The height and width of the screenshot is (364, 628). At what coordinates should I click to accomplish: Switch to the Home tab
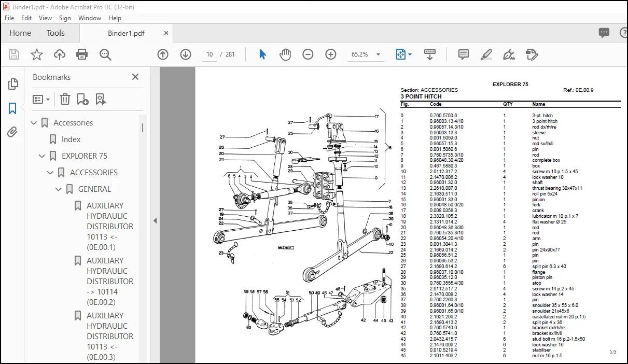20,33
